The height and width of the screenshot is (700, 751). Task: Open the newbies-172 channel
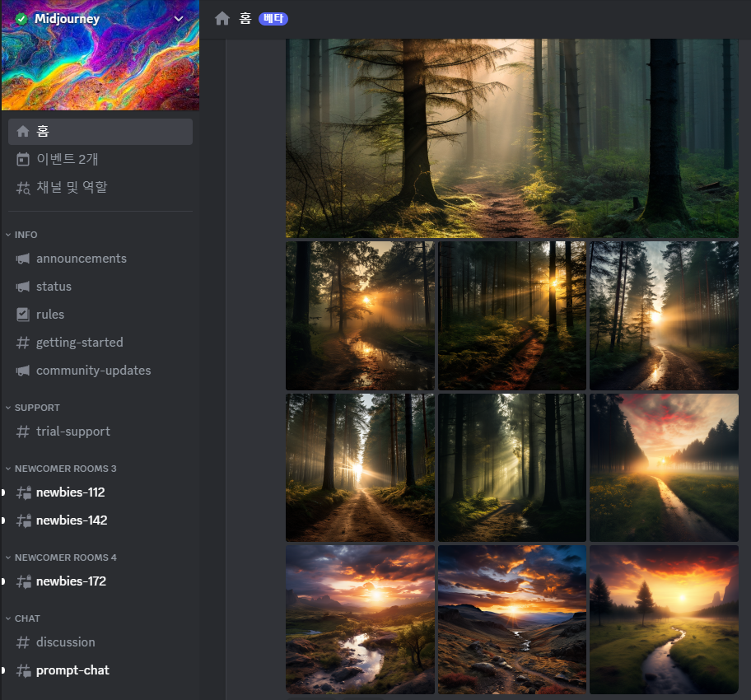(100, 581)
